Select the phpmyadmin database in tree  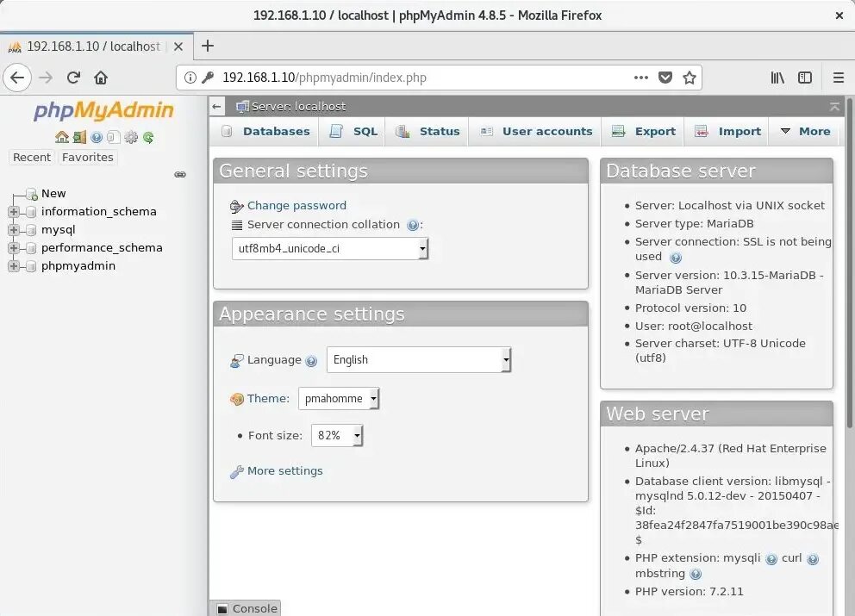[x=78, y=266]
